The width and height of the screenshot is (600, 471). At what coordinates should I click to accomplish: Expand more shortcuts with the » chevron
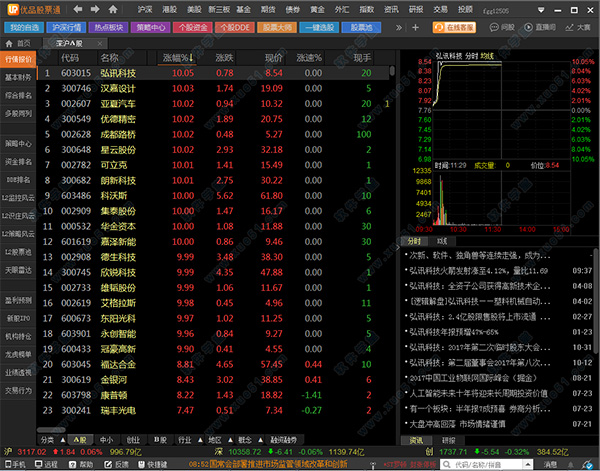coord(399,27)
